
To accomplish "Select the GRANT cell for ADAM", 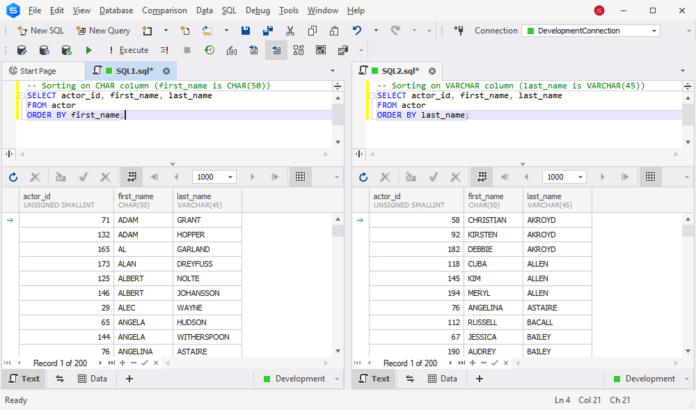I will 207,220.
